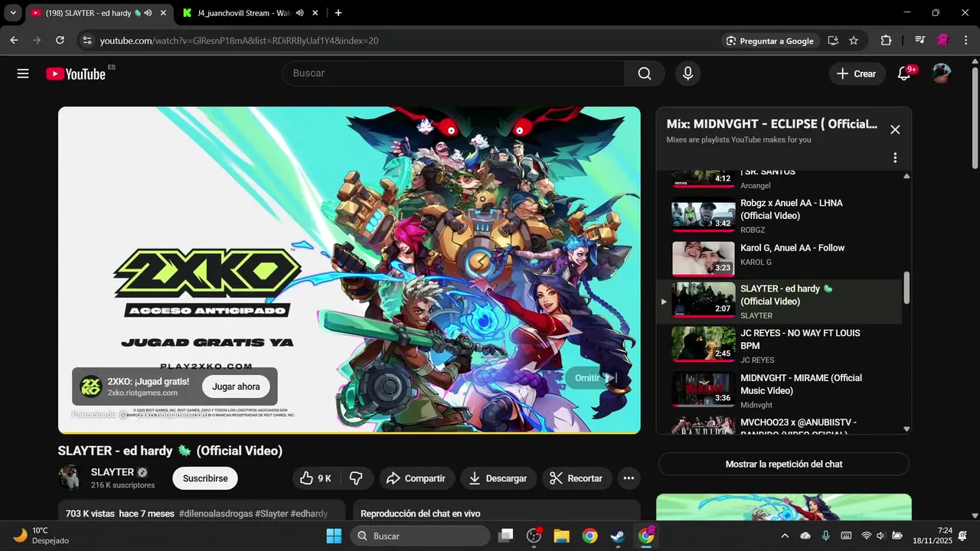Viewport: 980px width, 551px height.
Task: Mute the J4_juanchovill Stream tab audio
Action: click(x=300, y=13)
